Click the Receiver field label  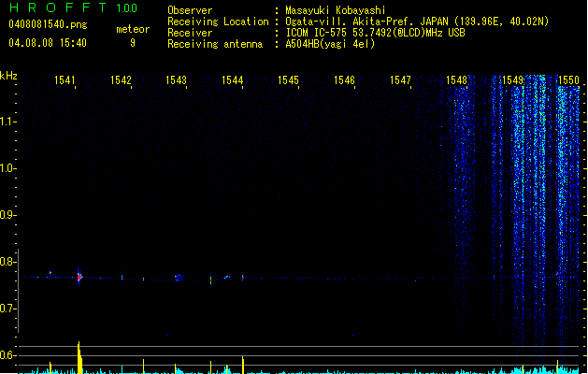click(x=190, y=33)
